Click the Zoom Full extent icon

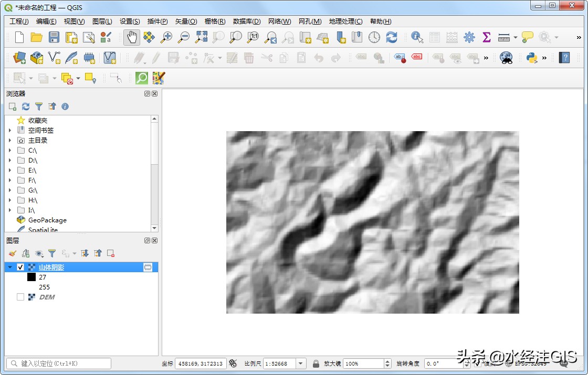tap(202, 37)
